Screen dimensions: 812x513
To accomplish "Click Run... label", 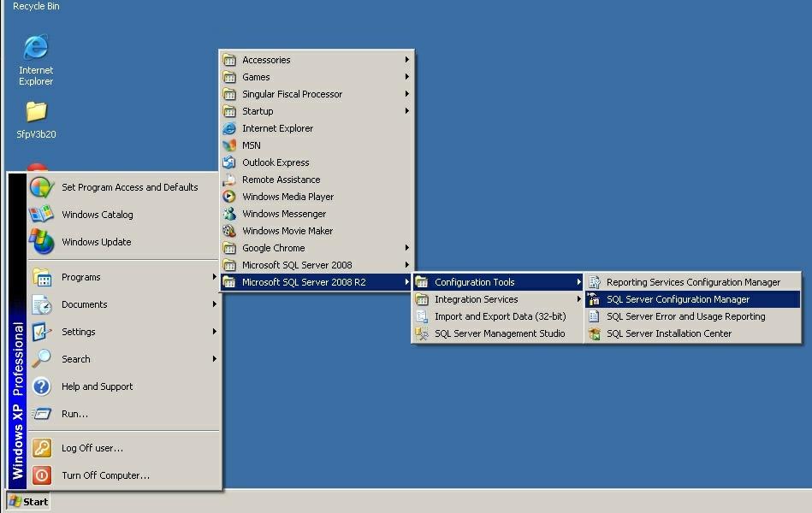I will point(74,414).
